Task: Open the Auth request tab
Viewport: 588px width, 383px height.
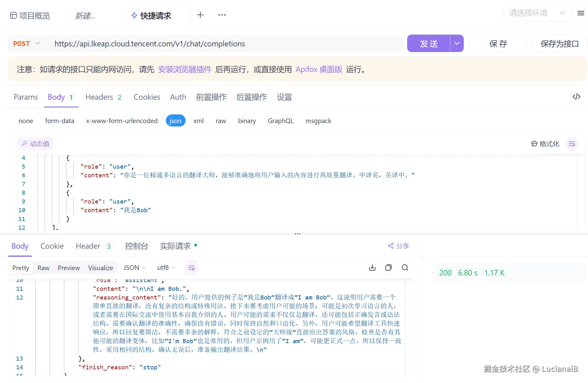Action: (178, 97)
